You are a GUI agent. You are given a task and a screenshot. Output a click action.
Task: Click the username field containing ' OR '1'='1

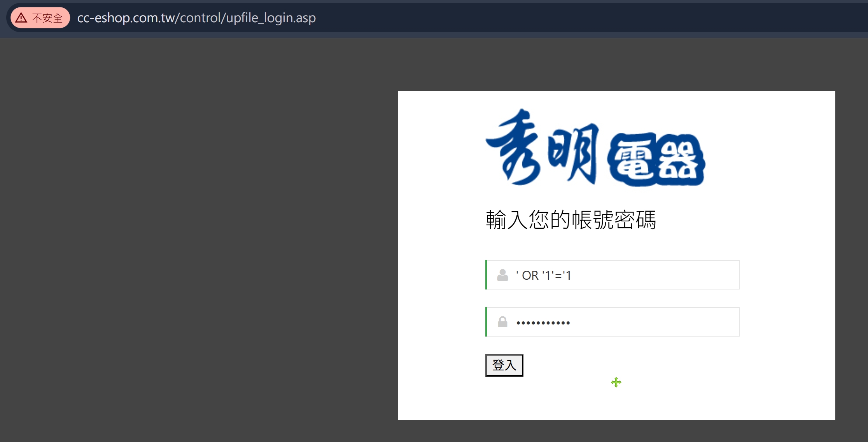click(x=612, y=275)
